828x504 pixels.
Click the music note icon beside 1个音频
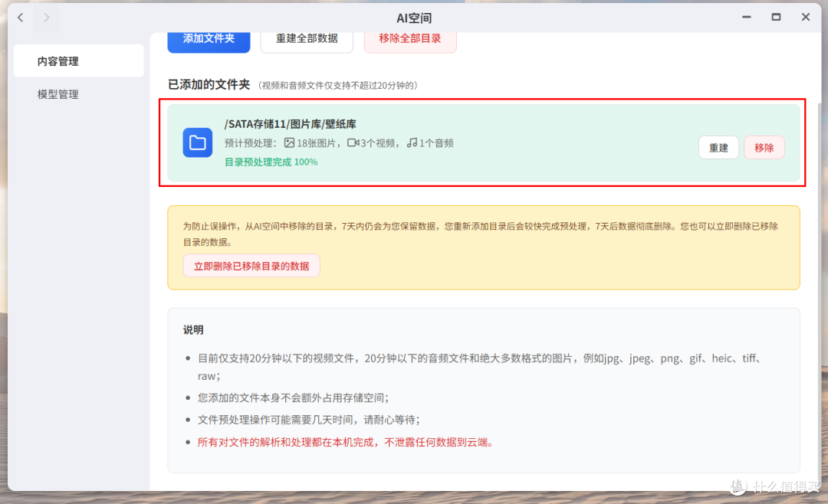pos(412,142)
